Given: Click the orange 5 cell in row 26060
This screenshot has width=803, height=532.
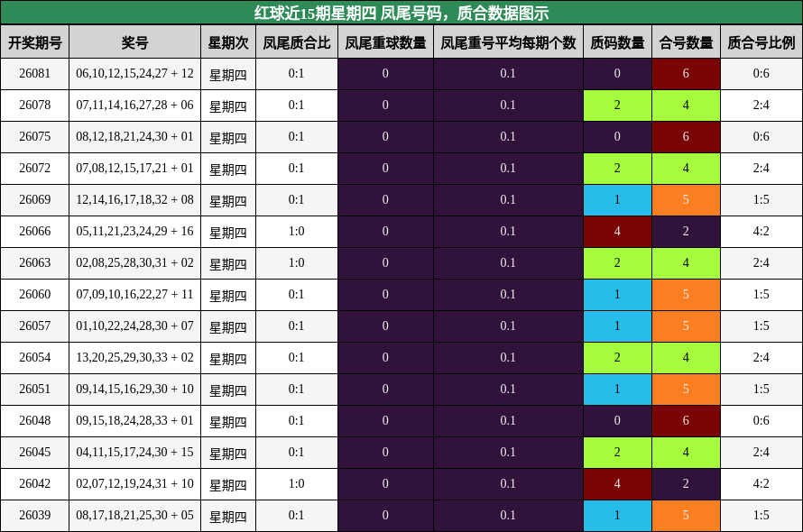Looking at the screenshot, I should click(686, 295).
